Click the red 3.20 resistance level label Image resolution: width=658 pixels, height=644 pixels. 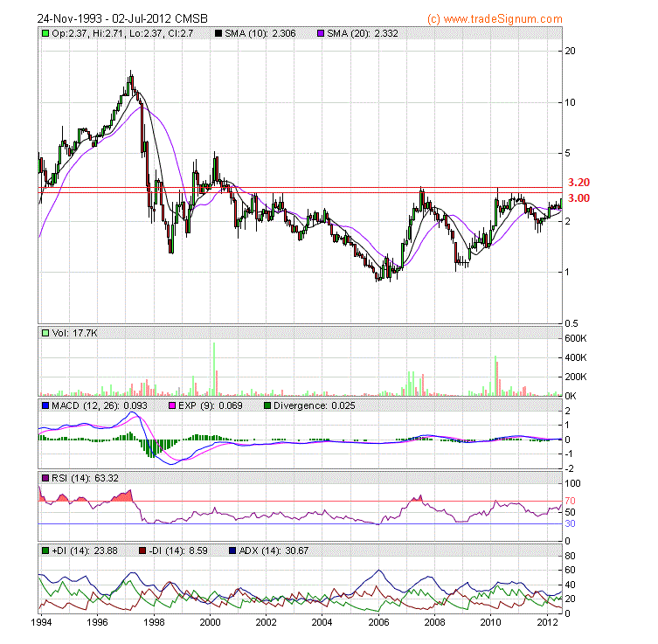pos(578,183)
